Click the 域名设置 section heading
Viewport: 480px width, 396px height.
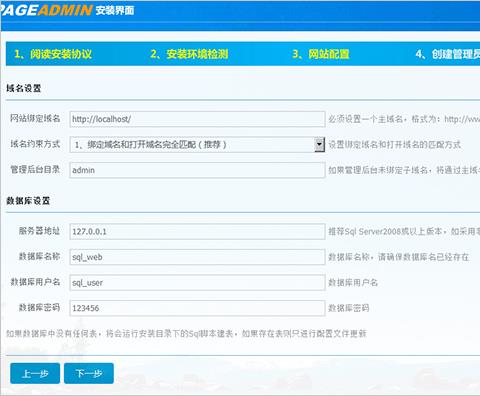24,88
